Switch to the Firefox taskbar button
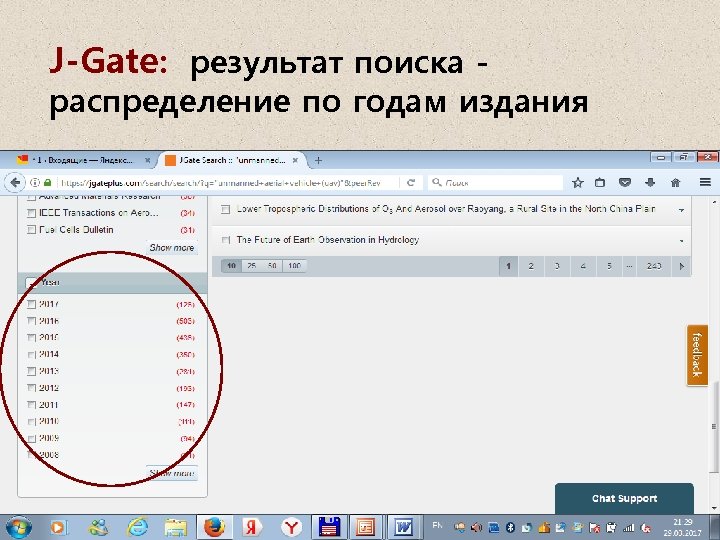Screen dimensions: 720x540 (x=214, y=527)
